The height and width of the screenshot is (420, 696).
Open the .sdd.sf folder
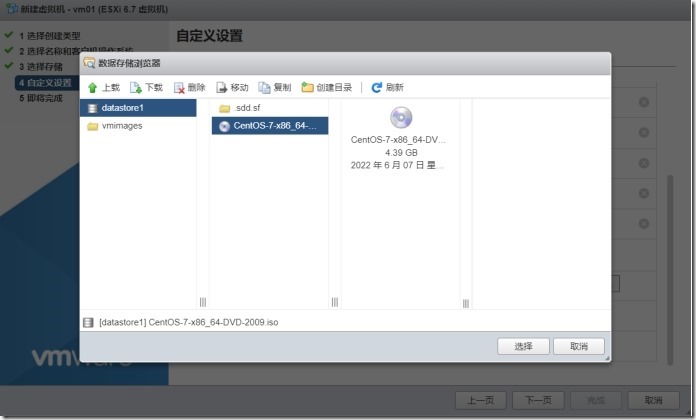[270, 108]
